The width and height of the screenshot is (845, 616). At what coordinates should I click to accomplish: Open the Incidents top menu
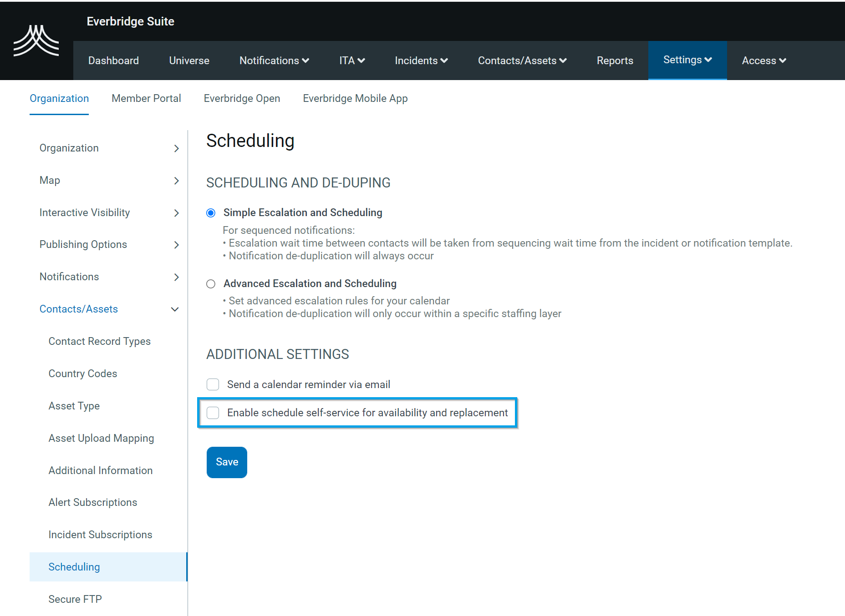[x=421, y=61]
